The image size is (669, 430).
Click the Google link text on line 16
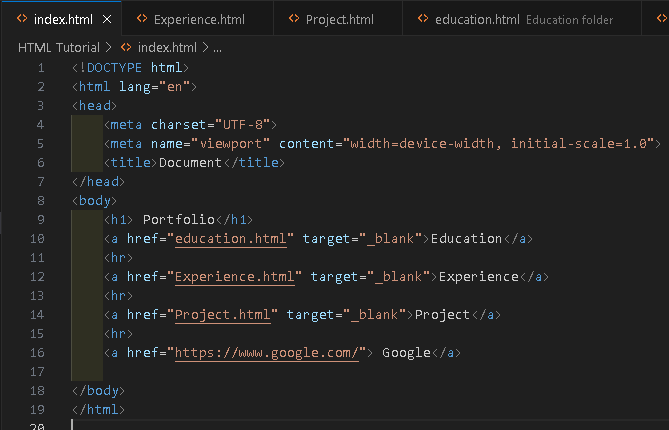click(406, 352)
